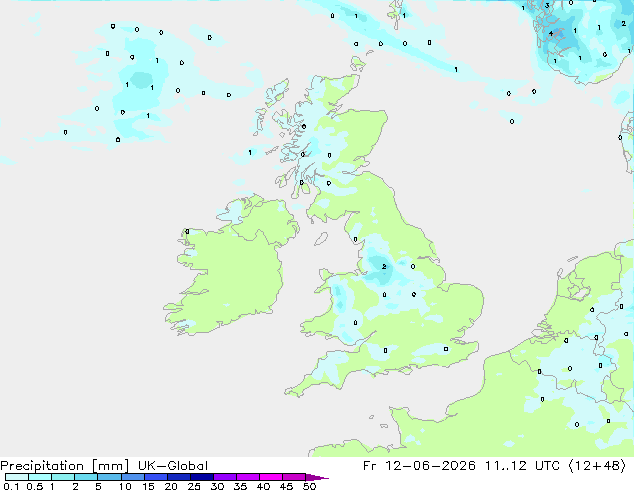
Task: Click the "4" precipitation value over Norway
Action: (x=551, y=34)
